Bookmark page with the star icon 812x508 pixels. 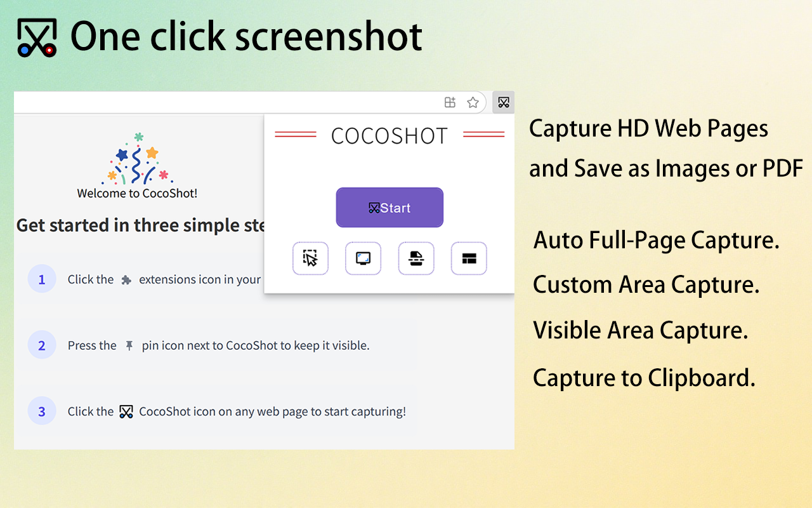point(473,102)
